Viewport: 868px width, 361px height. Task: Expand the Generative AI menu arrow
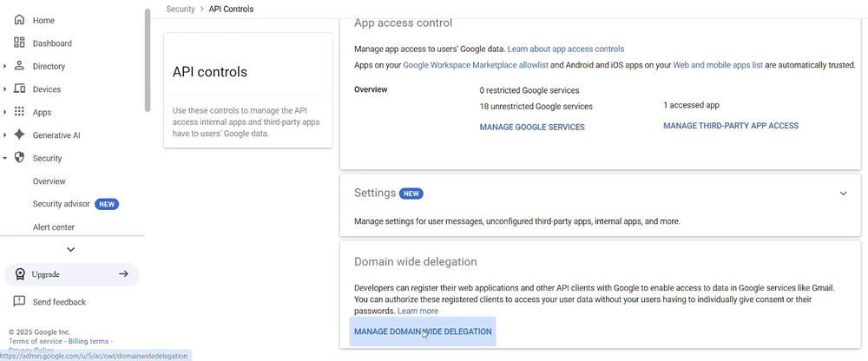(5, 135)
